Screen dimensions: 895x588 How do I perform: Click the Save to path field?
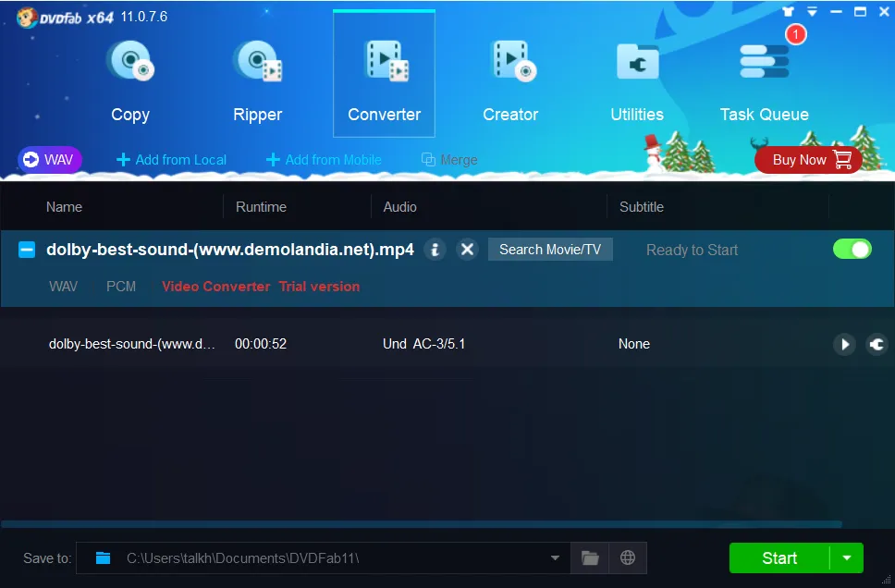(x=323, y=557)
